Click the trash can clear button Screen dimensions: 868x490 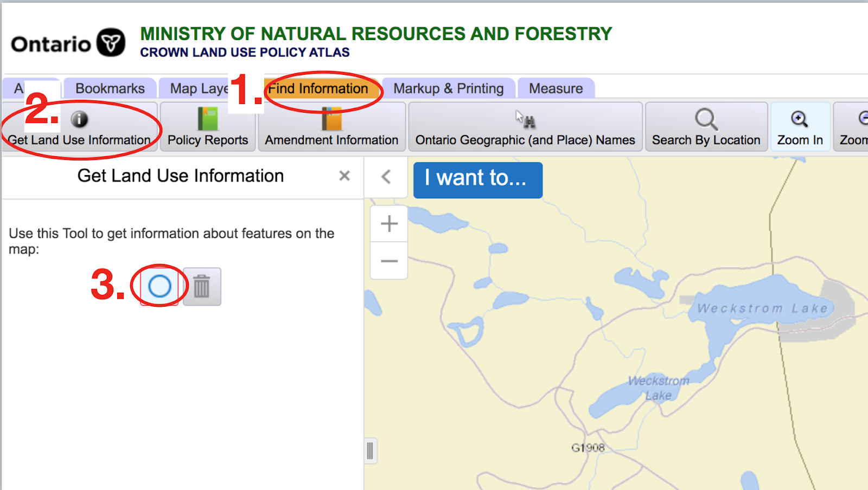pos(202,286)
